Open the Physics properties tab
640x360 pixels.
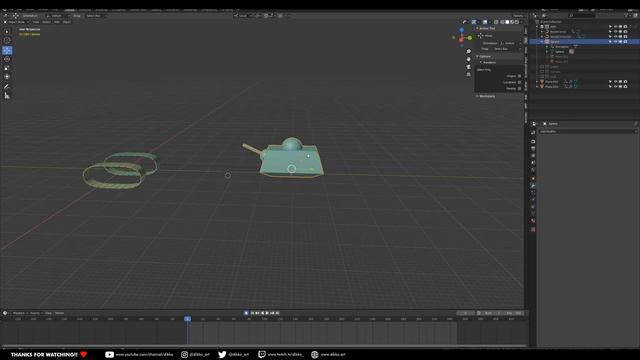click(x=533, y=200)
